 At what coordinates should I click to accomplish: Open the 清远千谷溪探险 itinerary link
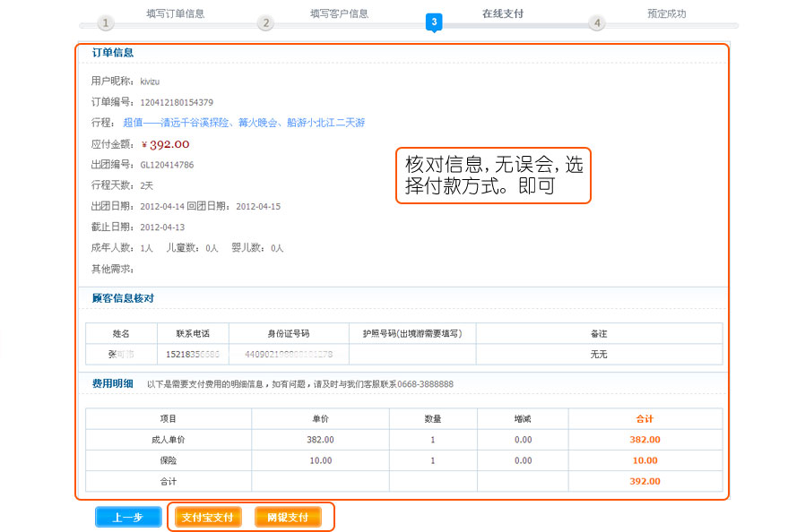[x=244, y=123]
